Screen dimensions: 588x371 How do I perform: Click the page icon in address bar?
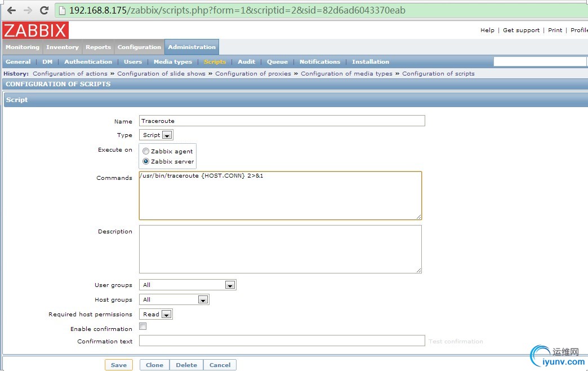(x=63, y=10)
